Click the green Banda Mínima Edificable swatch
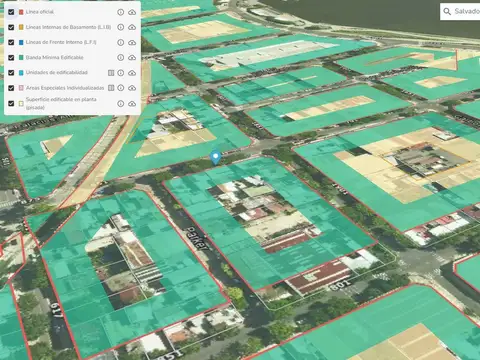480x360 pixels. point(21,58)
